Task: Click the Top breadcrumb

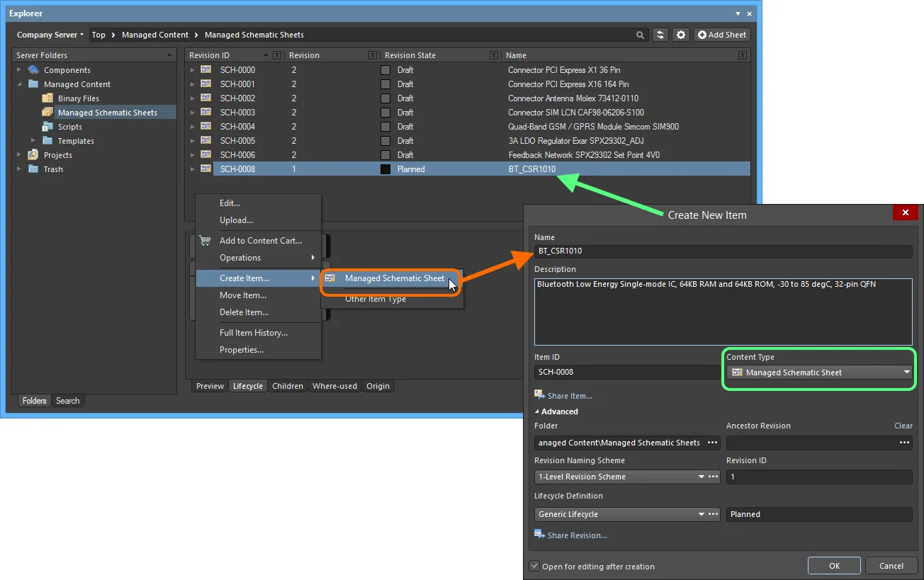Action: tap(98, 35)
